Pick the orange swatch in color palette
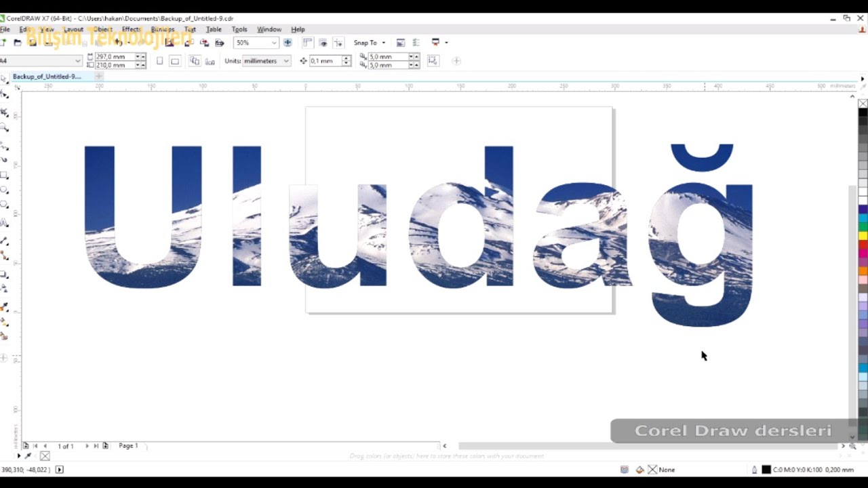The image size is (868, 488). 863,271
